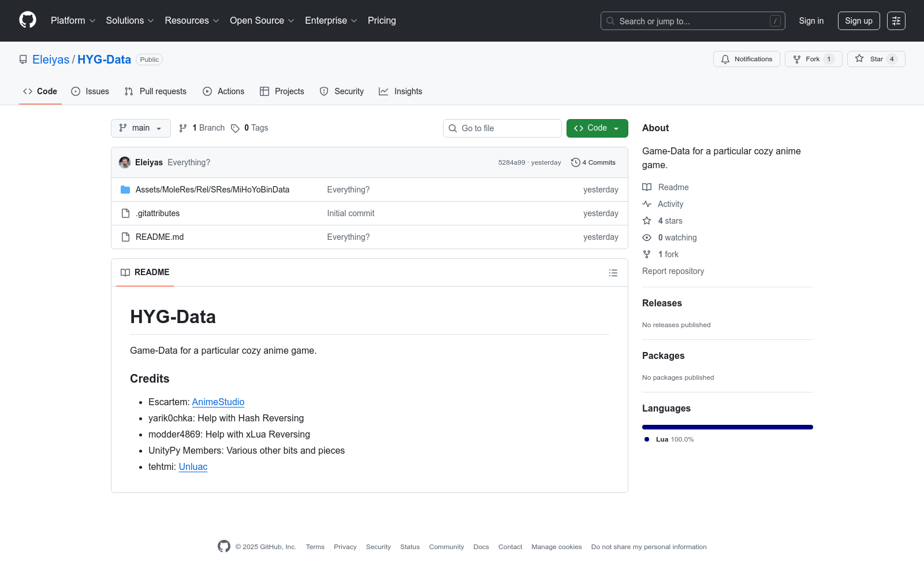Screen dimensions: 924x578
Task: Expand the Open Source menu
Action: 262,20
